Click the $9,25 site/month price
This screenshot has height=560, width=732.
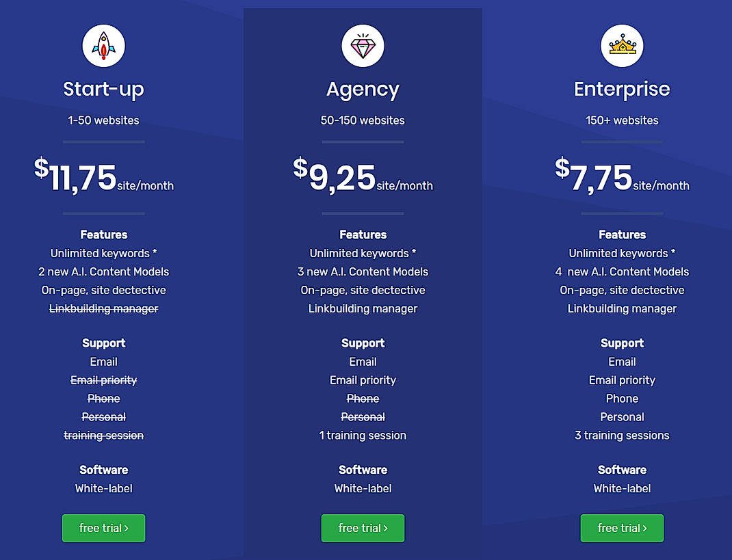[x=363, y=178]
